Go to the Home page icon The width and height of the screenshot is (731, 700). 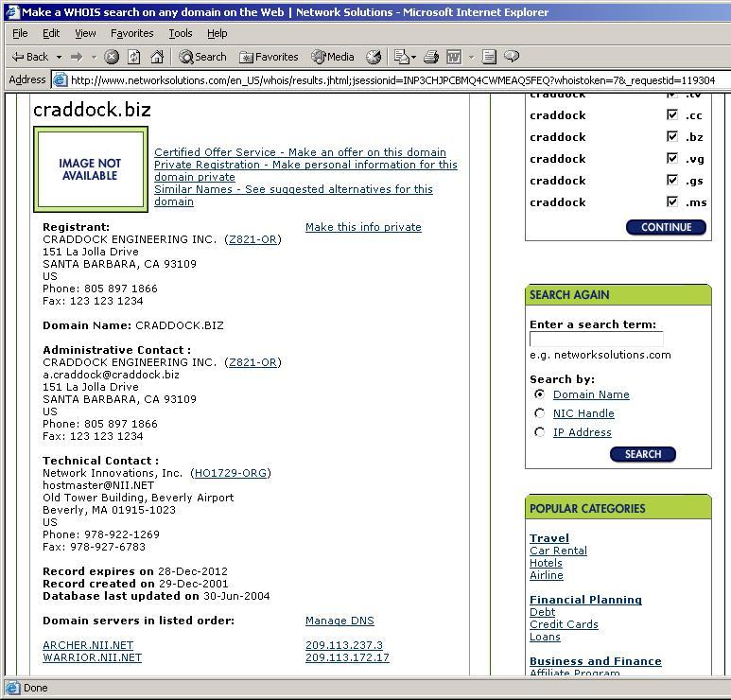[158, 57]
